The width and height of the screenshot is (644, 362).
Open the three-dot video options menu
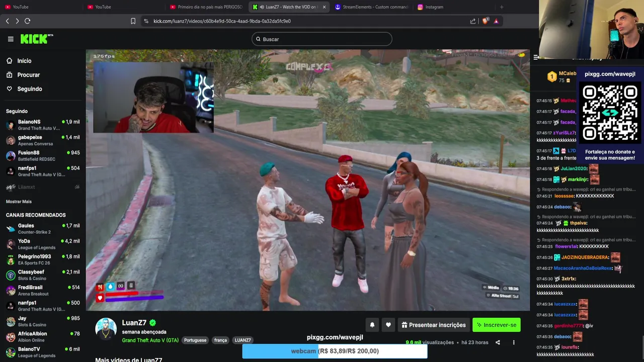(x=514, y=342)
